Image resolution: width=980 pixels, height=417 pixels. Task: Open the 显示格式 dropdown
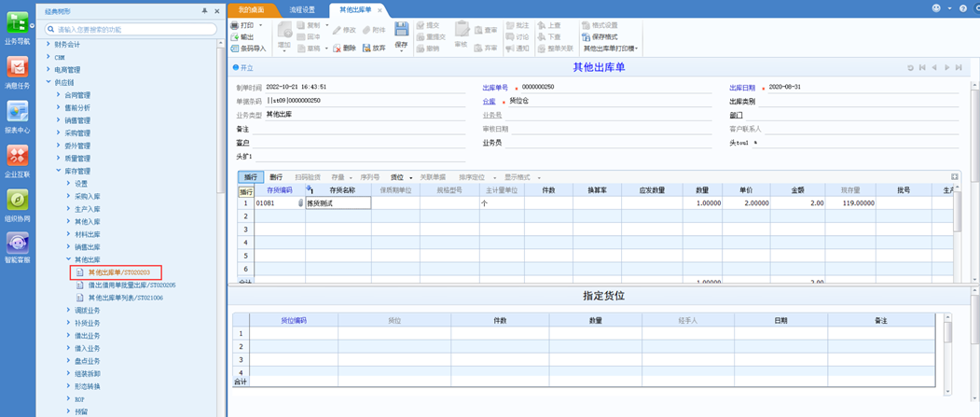coord(539,177)
